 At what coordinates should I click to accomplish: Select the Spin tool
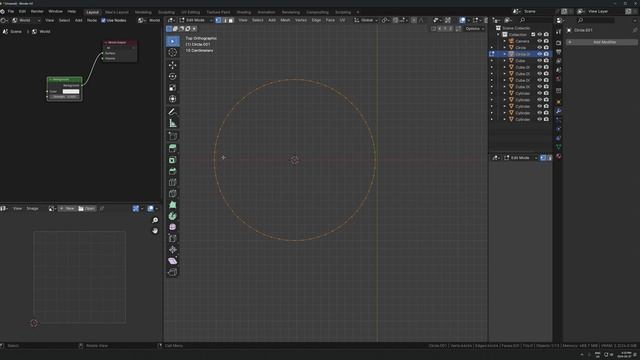coord(173,216)
